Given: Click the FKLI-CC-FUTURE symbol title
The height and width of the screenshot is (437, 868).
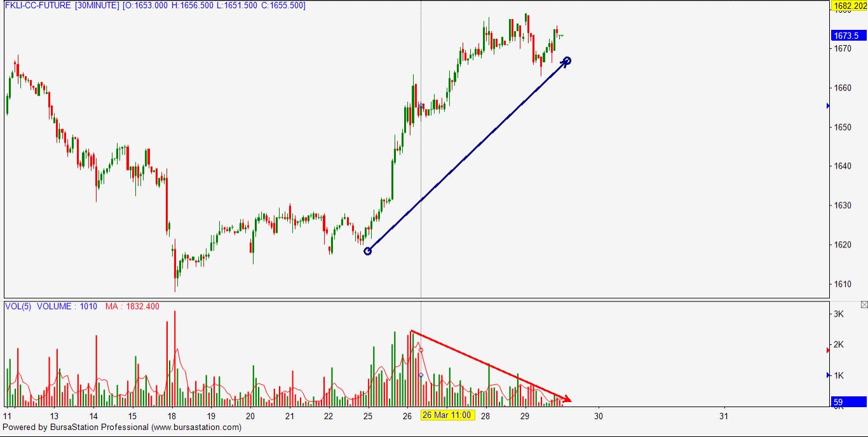Looking at the screenshot, I should 37,6.
